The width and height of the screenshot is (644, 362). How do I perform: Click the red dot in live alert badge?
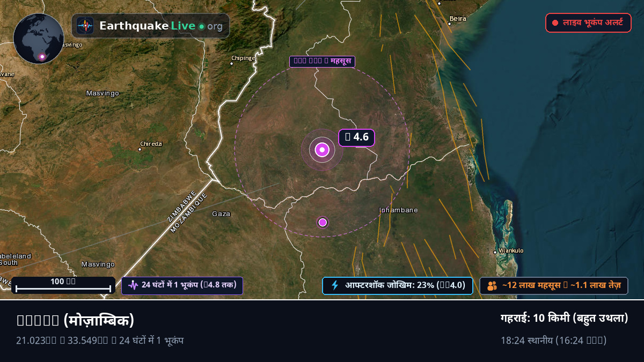pyautogui.click(x=555, y=23)
